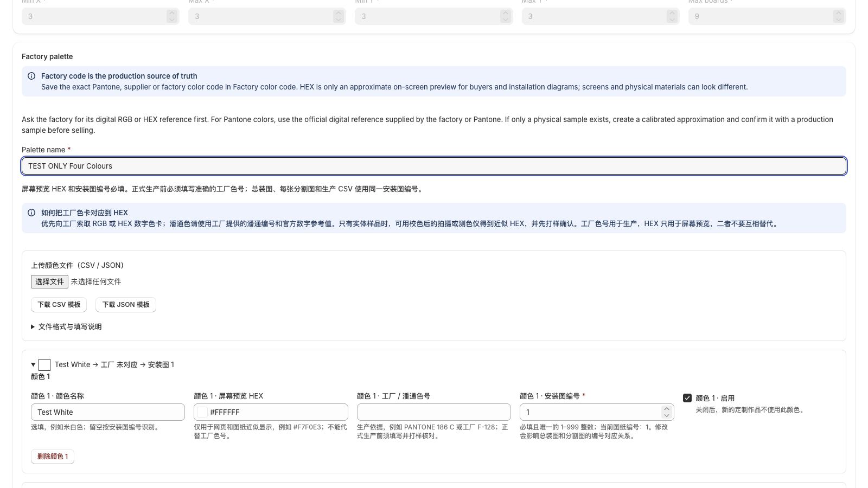This screenshot has height=488, width=868.
Task: Click the 颜色 1 label under the summary
Action: 41,376
